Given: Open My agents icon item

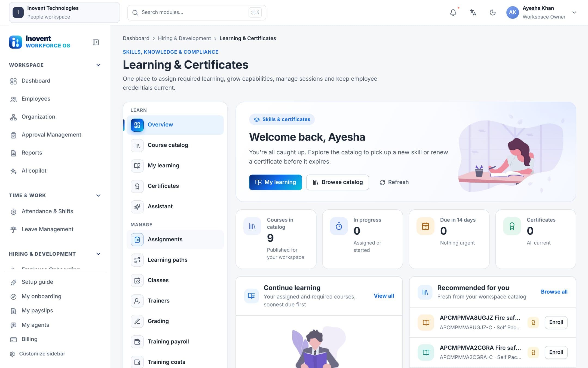Looking at the screenshot, I should tap(13, 325).
